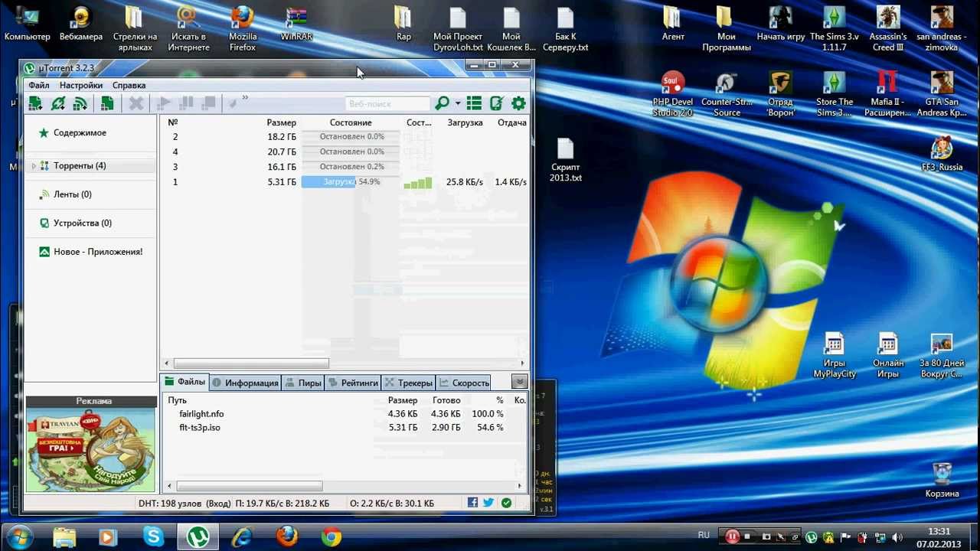Click the web search magnifier icon
This screenshot has width=980, height=551.
[x=442, y=103]
